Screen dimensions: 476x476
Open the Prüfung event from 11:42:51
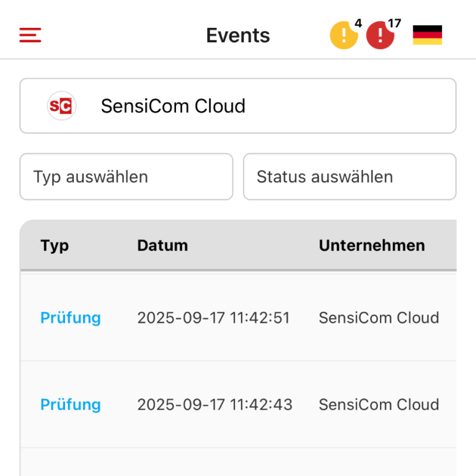71,318
